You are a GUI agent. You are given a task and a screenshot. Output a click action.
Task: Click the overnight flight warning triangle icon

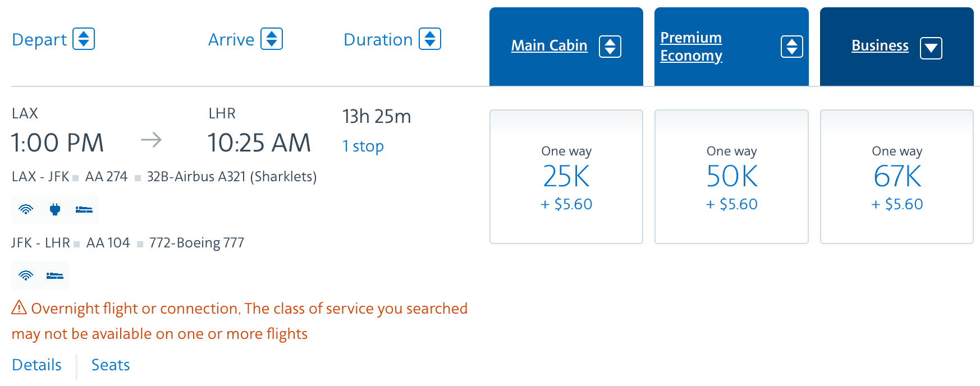coord(19,307)
